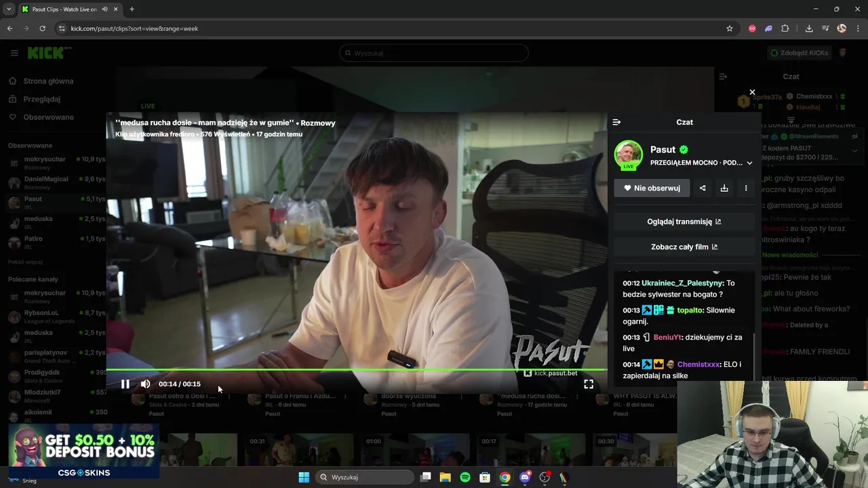
Task: Open Mlodziutki7 recommended channel
Action: click(56, 396)
